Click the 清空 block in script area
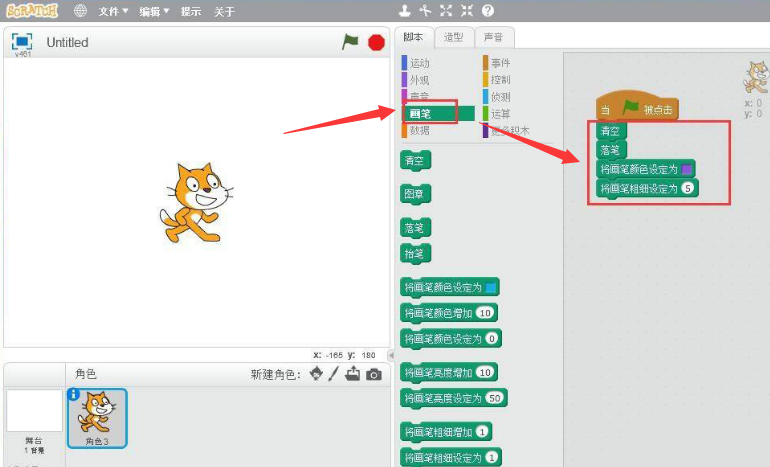 [611, 131]
